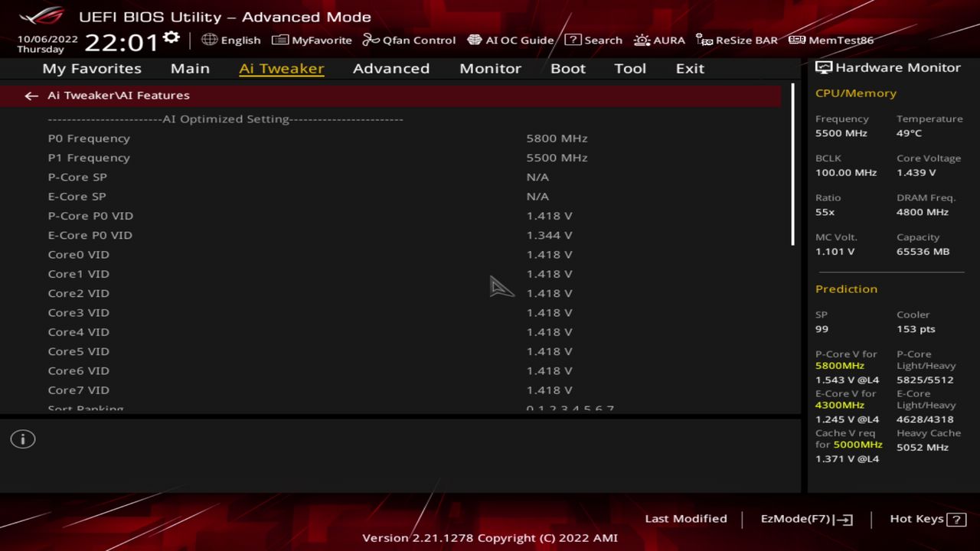
Task: Select the Core2 VID row
Action: tap(398, 293)
